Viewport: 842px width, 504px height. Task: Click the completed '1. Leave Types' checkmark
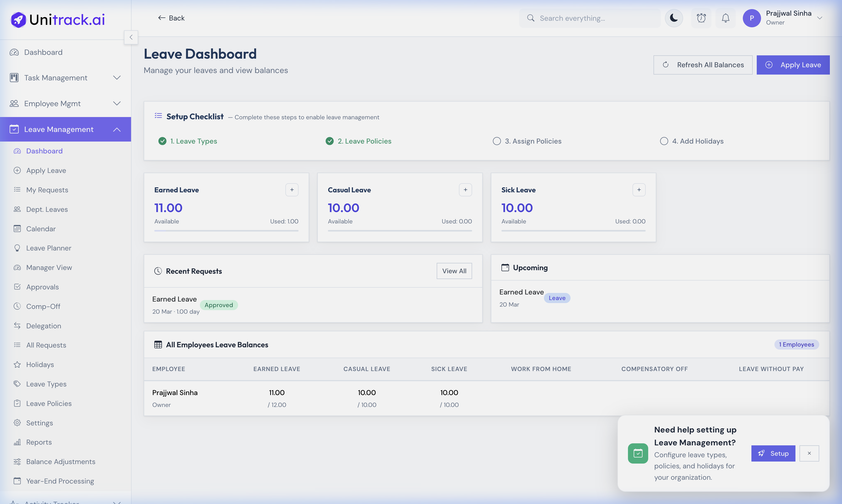(x=162, y=141)
